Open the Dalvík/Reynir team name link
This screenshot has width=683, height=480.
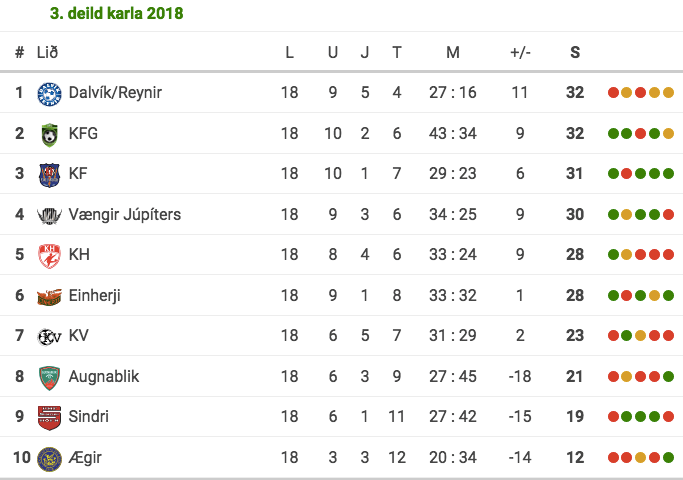tap(115, 93)
